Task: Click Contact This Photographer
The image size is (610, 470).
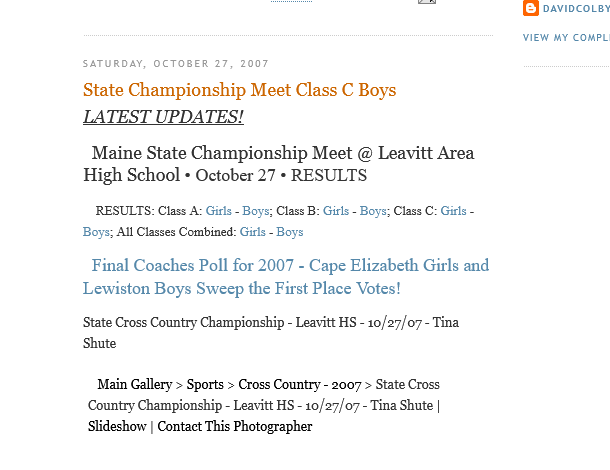Action: pyautogui.click(x=234, y=427)
